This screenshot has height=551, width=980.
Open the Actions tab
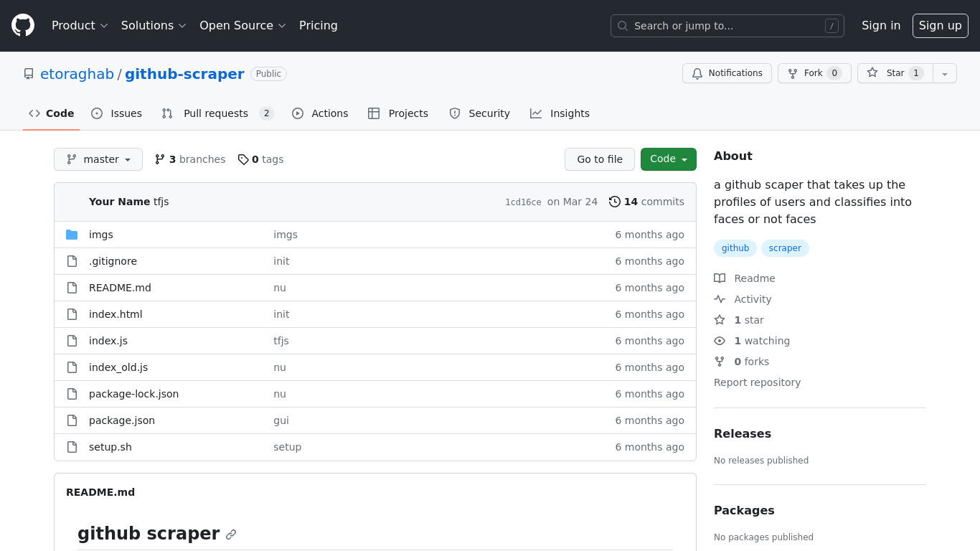tap(320, 113)
